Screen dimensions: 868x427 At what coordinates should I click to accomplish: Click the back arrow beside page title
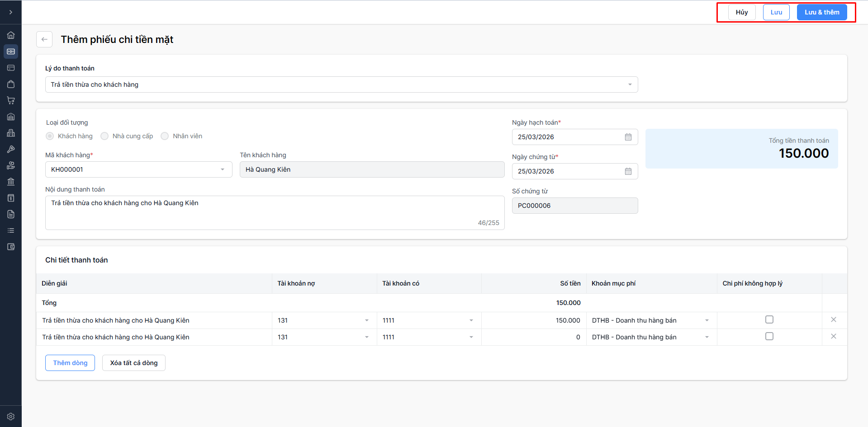(x=44, y=39)
